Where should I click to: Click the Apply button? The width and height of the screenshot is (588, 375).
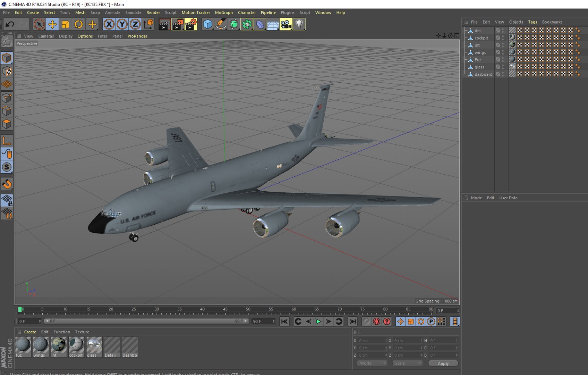click(443, 364)
